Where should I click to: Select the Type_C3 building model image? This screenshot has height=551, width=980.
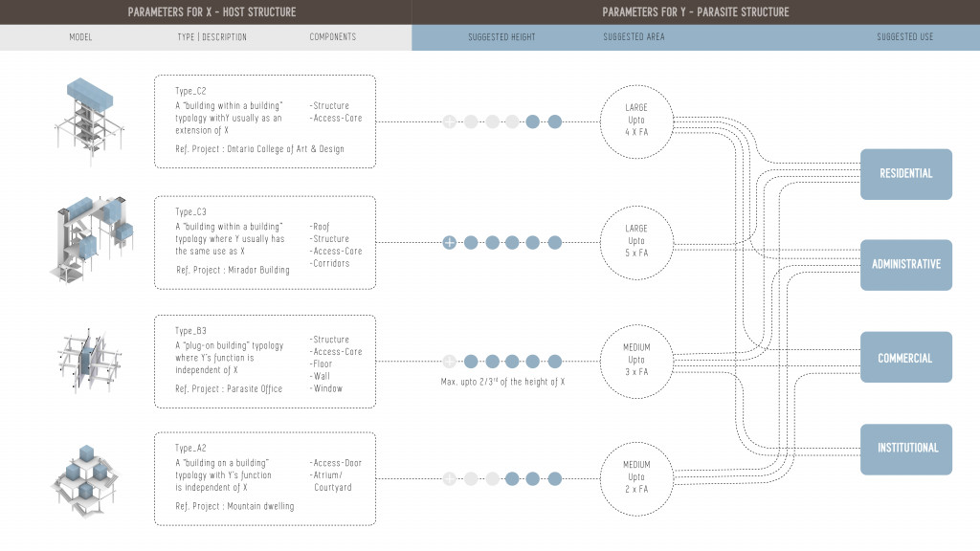pyautogui.click(x=88, y=237)
